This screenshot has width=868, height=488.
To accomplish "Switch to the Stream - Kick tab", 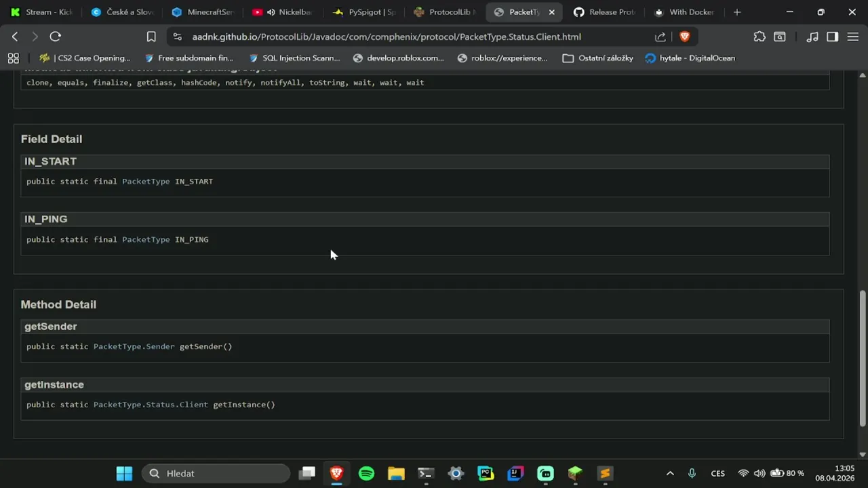I will 42,12.
